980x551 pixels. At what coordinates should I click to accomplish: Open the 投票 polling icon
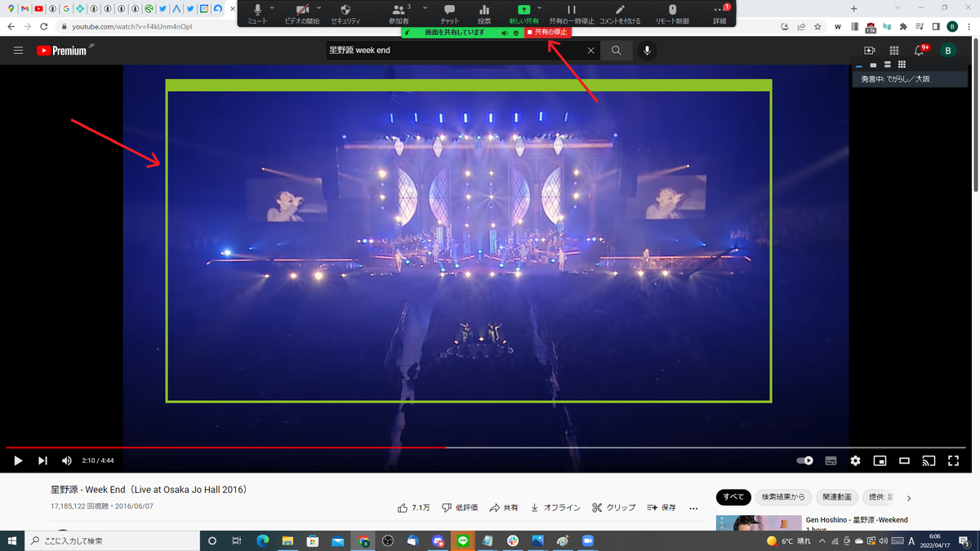point(484,13)
